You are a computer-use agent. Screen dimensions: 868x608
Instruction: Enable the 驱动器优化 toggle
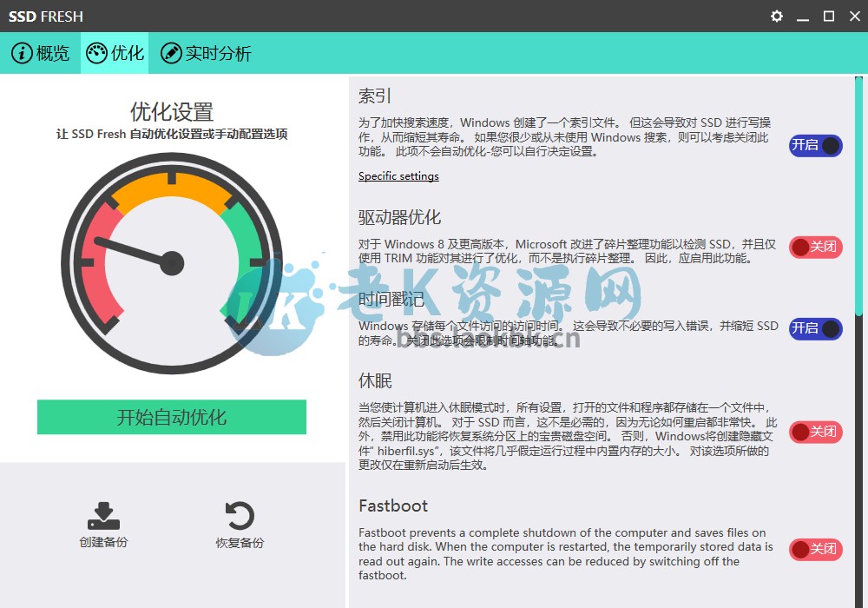pyautogui.click(x=815, y=248)
